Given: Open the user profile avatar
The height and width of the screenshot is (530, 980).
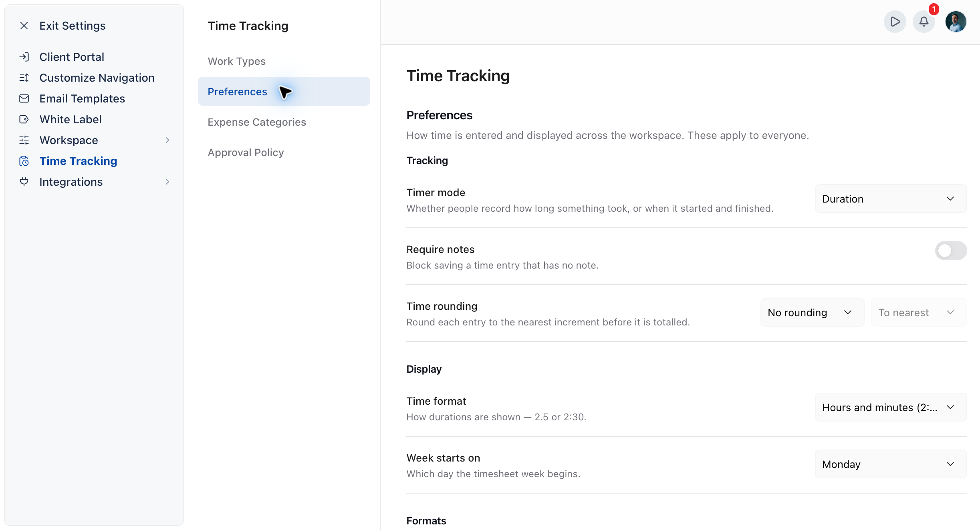Looking at the screenshot, I should coord(956,22).
